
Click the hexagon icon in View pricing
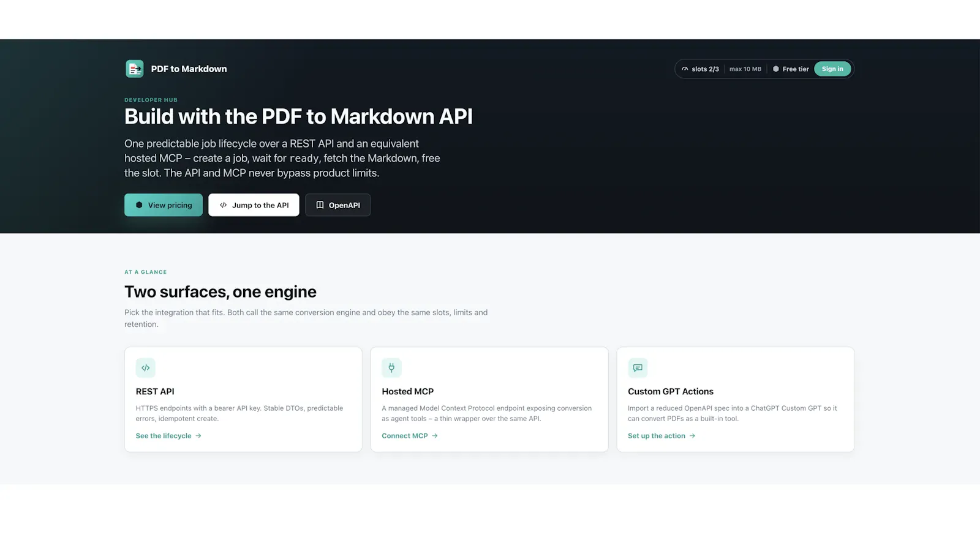click(x=139, y=205)
